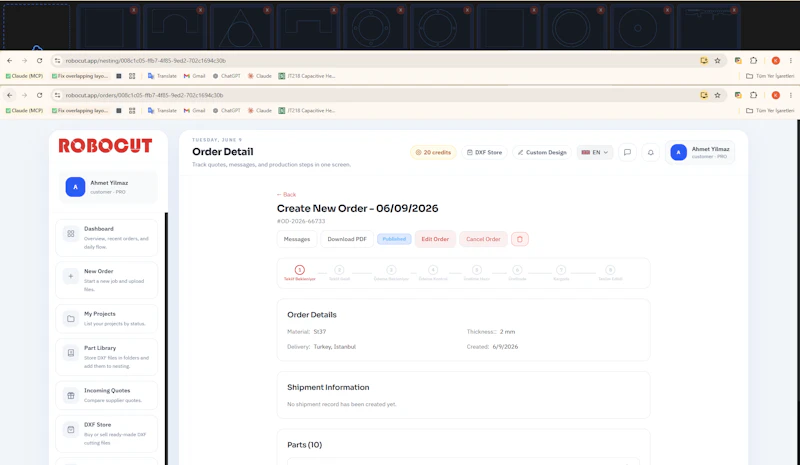Remove the arch-notch part with its X
The height and width of the screenshot is (465, 800).
(201, 10)
